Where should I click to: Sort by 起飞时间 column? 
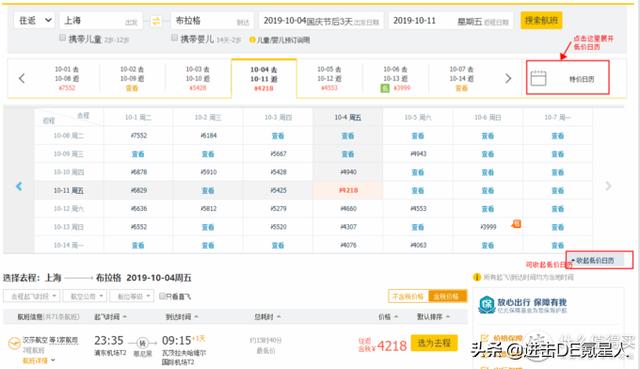[x=111, y=317]
